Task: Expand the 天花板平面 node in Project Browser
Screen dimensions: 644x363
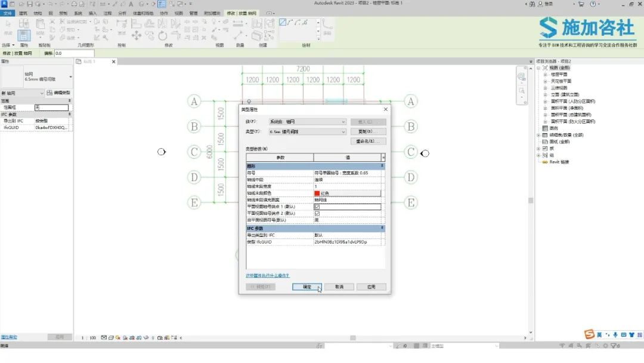Action: [545, 81]
